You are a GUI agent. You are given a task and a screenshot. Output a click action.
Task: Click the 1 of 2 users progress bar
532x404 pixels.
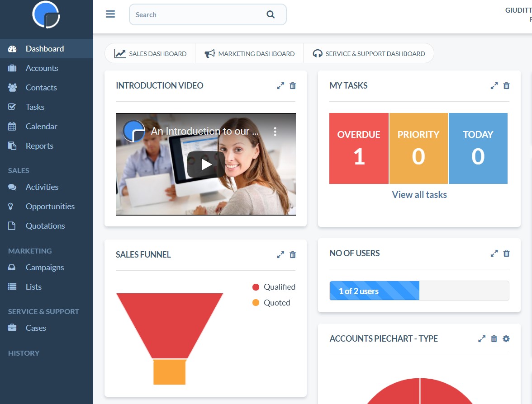(x=419, y=291)
